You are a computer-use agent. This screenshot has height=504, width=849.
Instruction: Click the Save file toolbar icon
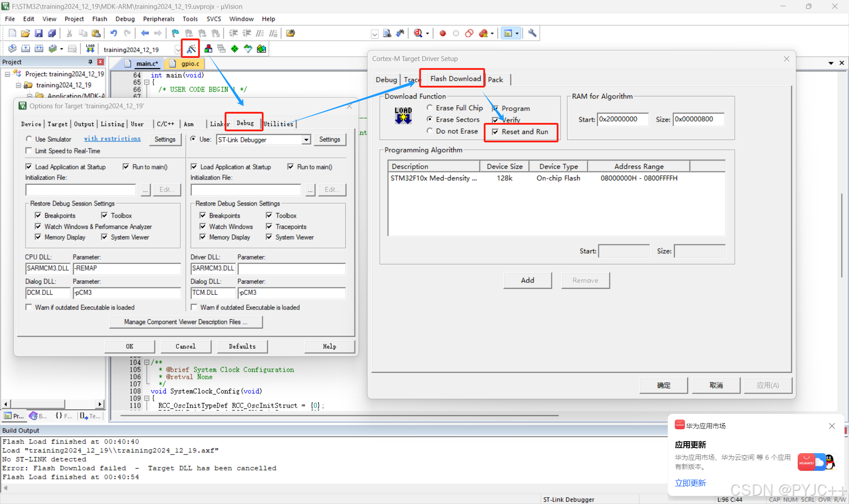pyautogui.click(x=38, y=33)
